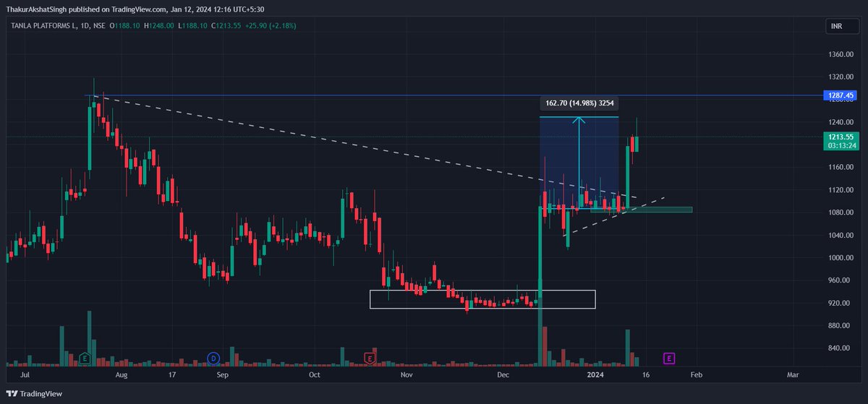Click the 960.00 price axis label
Viewport: 868px width, 404px height.
click(x=840, y=280)
